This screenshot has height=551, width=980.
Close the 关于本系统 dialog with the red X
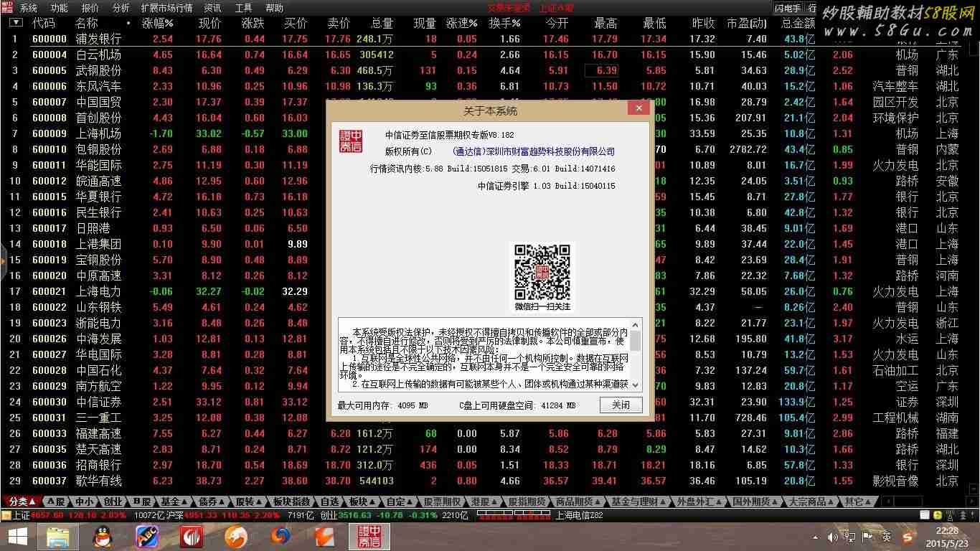(638, 108)
